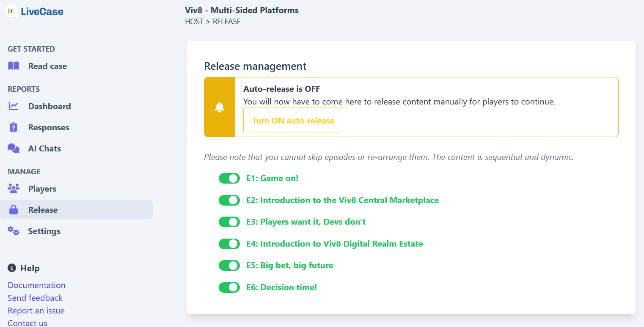
Task: Go to the Players menu item
Action: [x=42, y=189]
